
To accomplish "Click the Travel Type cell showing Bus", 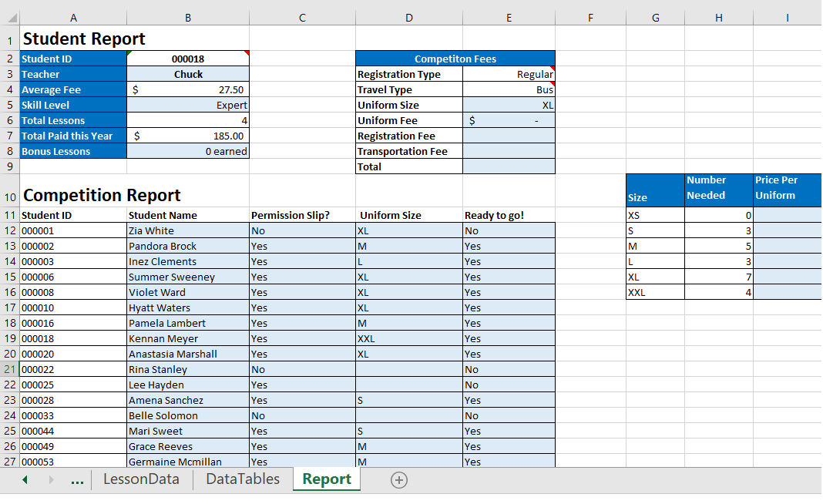I will click(x=509, y=89).
